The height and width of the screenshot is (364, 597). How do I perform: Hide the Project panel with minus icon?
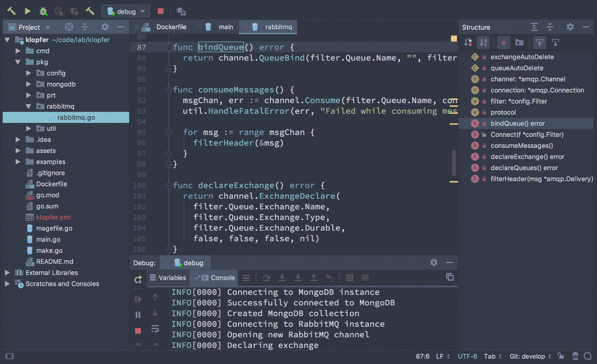coord(121,27)
